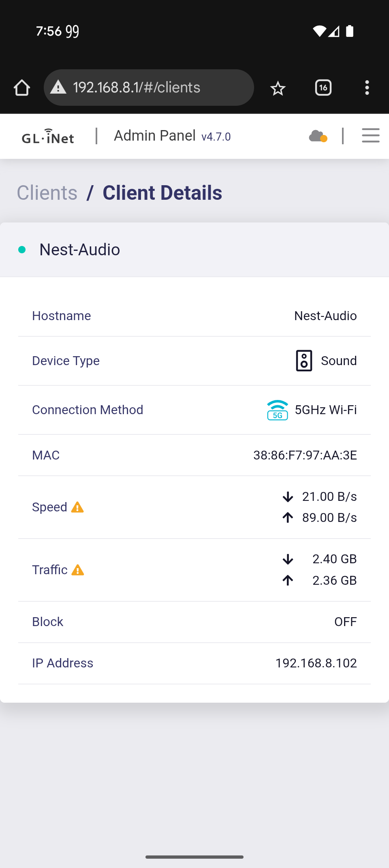The width and height of the screenshot is (389, 868).
Task: Click the 5G Wi-Fi connection icon
Action: [278, 410]
